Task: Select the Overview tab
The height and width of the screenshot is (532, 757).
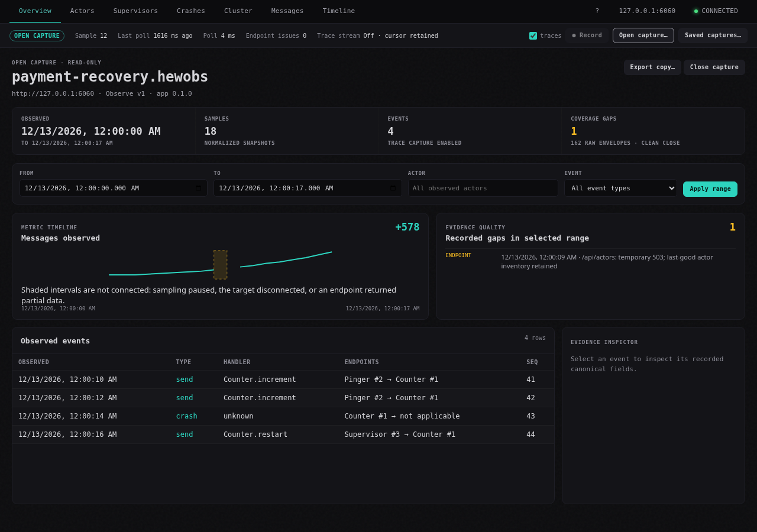Action: [x=35, y=11]
